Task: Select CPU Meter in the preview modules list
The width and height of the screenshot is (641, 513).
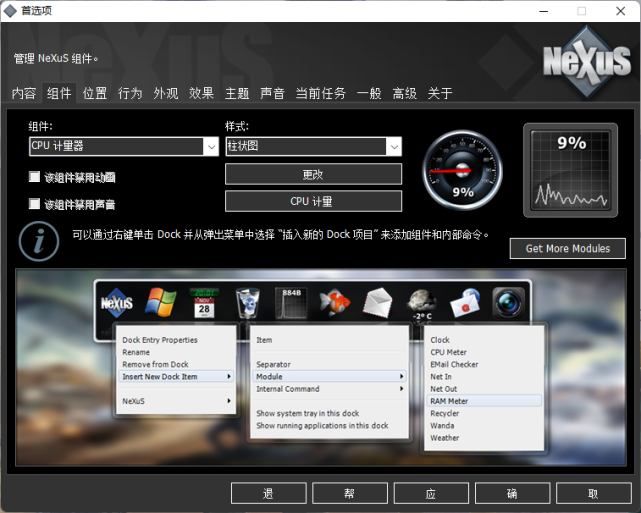Action: 484,352
